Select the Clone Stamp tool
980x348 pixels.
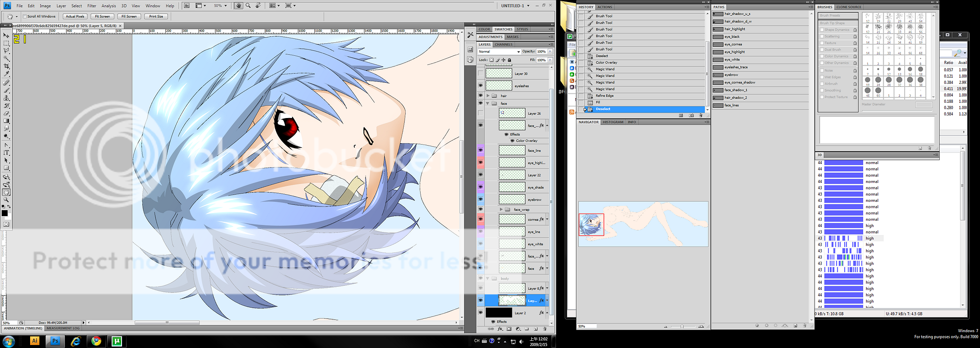point(6,98)
